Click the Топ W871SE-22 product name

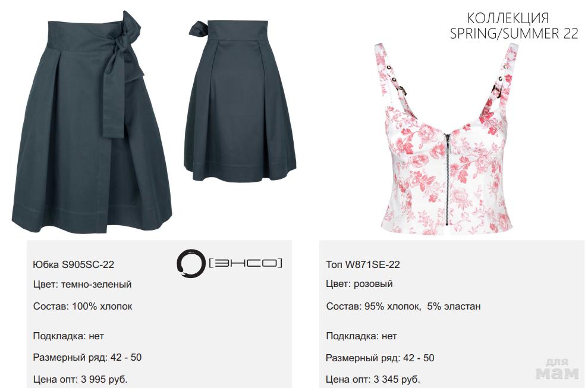tap(363, 264)
